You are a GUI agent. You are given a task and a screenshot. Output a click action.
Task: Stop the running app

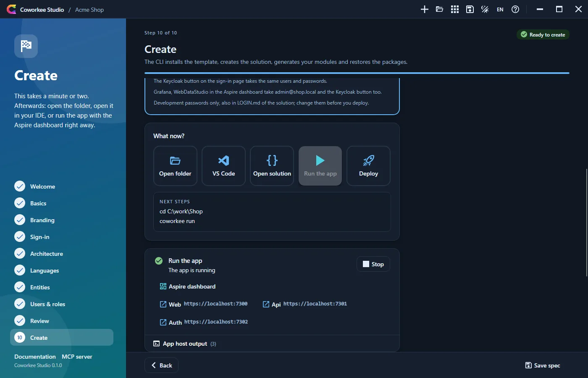[x=373, y=264]
